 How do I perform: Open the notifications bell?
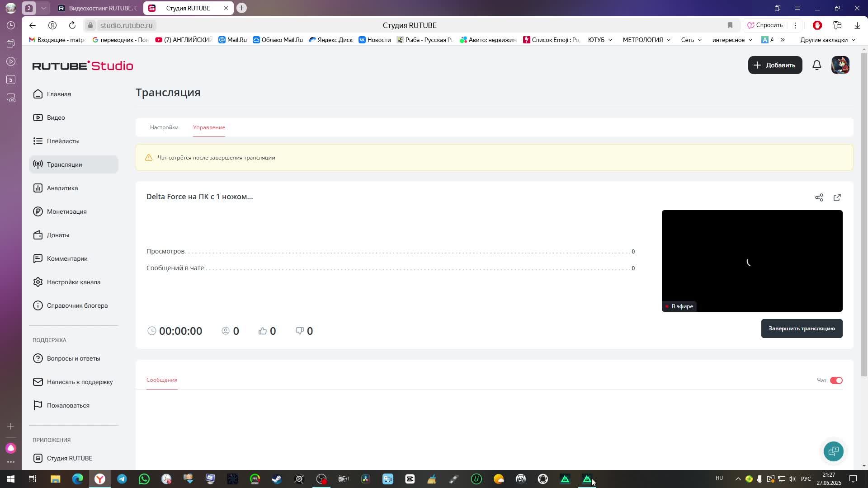[816, 65]
